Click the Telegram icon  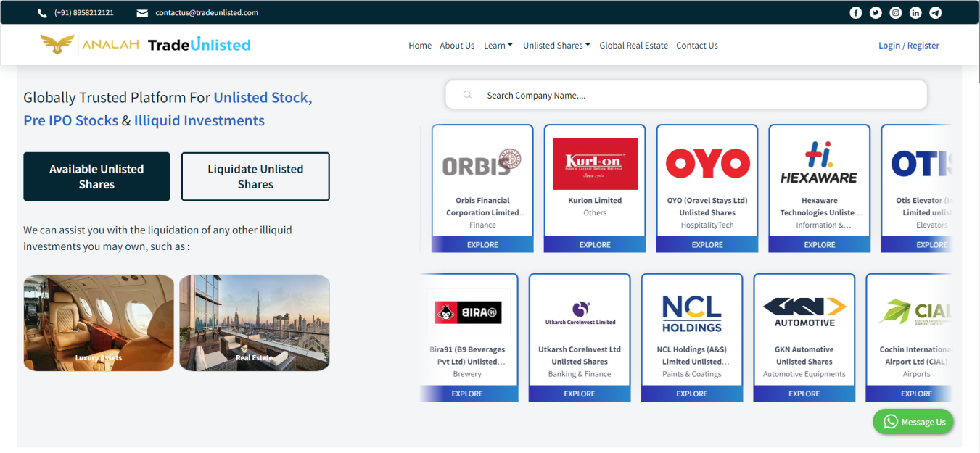[935, 12]
